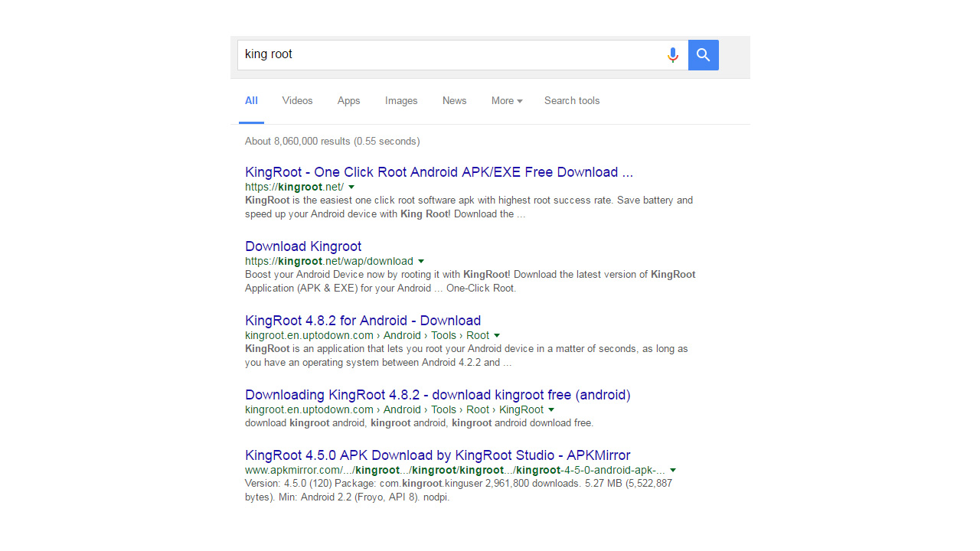Open the News tab
The height and width of the screenshot is (551, 980).
(454, 101)
